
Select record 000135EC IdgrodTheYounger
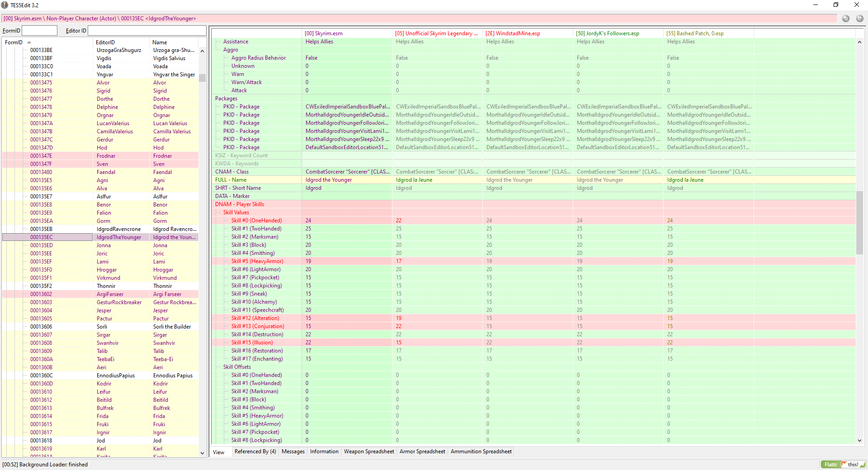click(100, 237)
